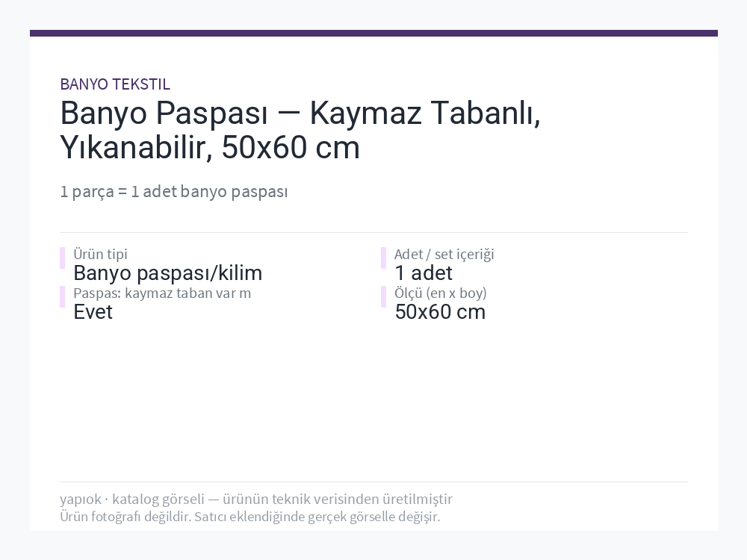Select the Banyo Paspası product title
Image resolution: width=747 pixels, height=560 pixels.
coord(300,131)
